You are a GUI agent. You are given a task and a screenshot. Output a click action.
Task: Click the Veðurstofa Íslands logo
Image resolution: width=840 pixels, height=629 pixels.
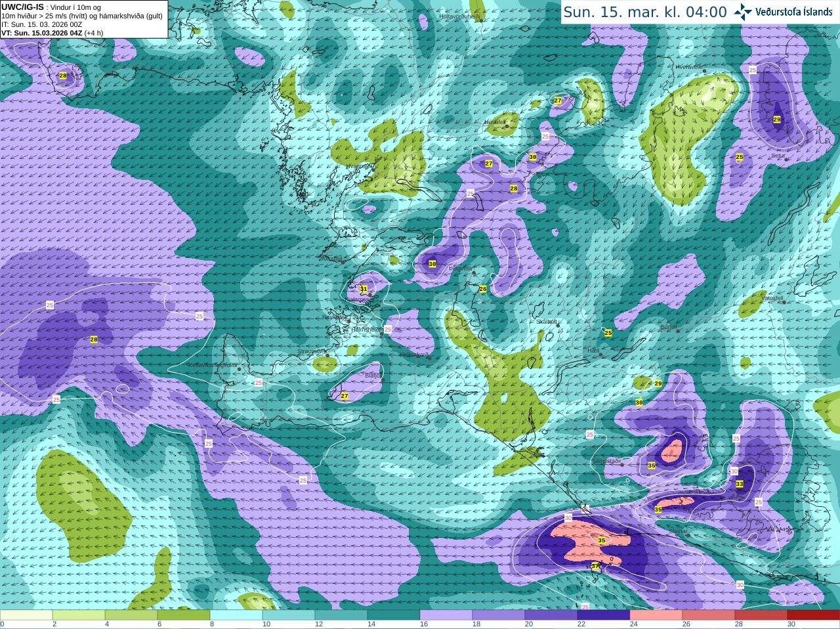coord(785,12)
